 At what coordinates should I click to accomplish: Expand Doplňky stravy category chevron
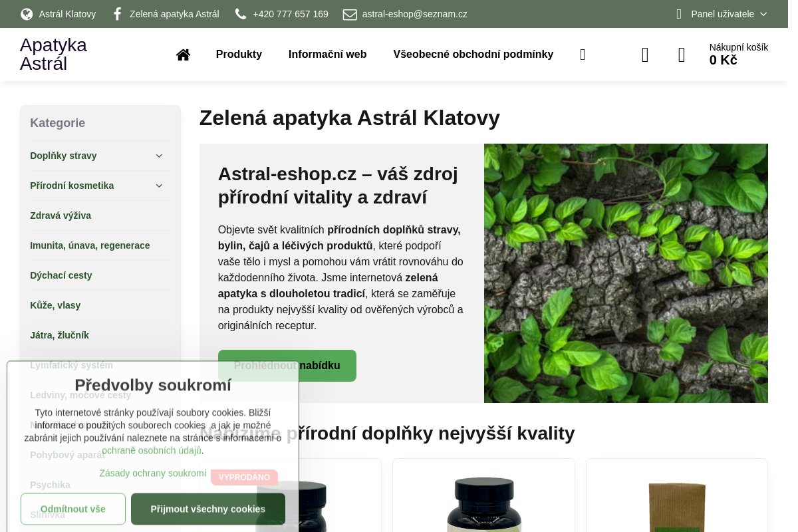pos(159,156)
